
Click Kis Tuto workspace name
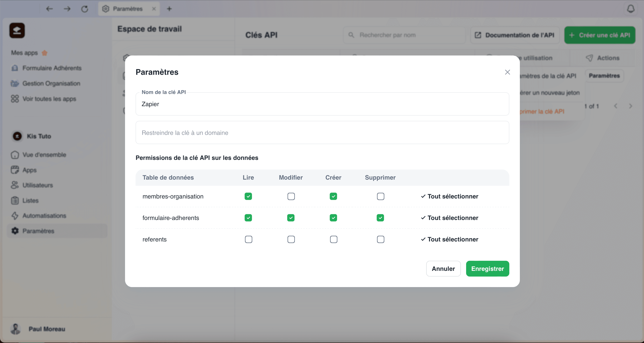[x=39, y=136]
